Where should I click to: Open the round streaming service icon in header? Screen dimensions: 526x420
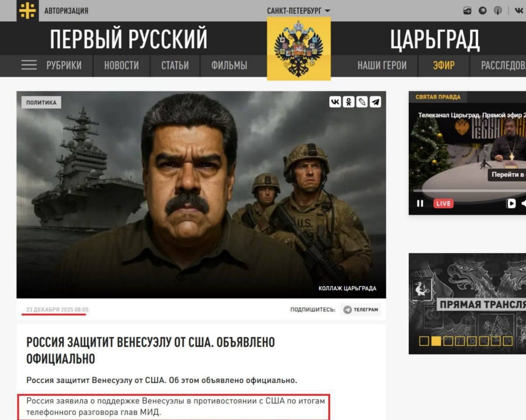483,11
